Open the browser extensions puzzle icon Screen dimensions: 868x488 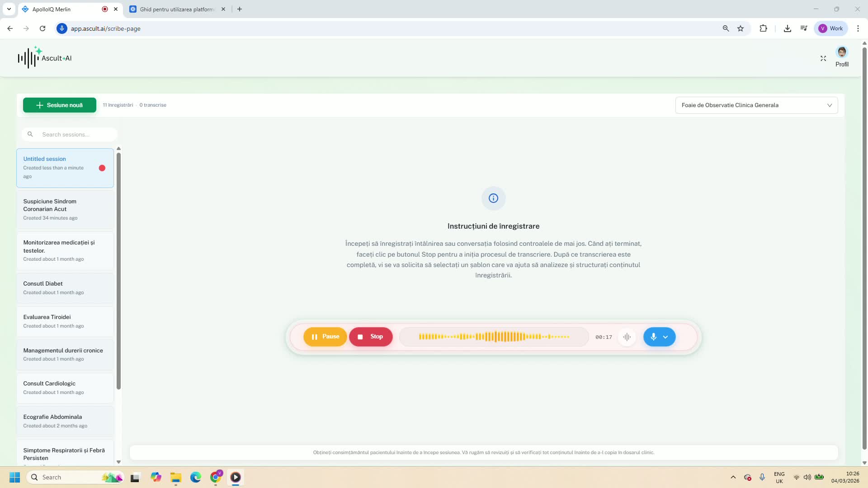pos(763,28)
